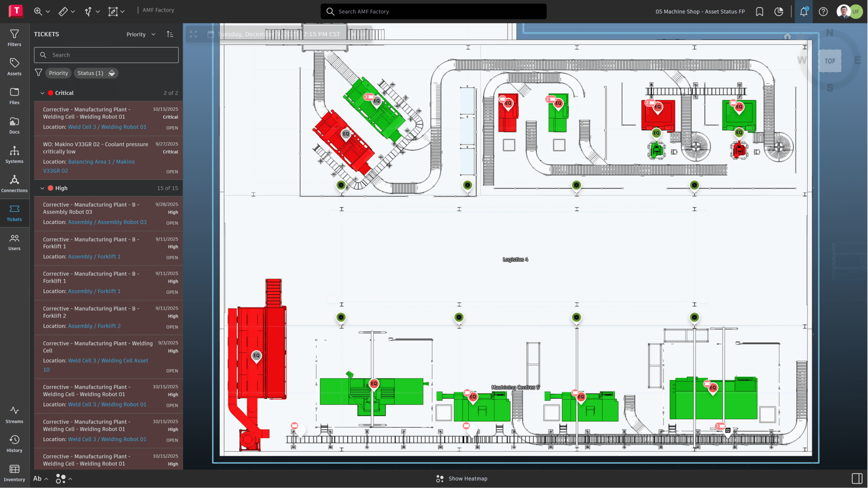Open Weld Cell 3 / Welding Robot 01 link
Viewport: 868px width, 488px height.
(107, 127)
